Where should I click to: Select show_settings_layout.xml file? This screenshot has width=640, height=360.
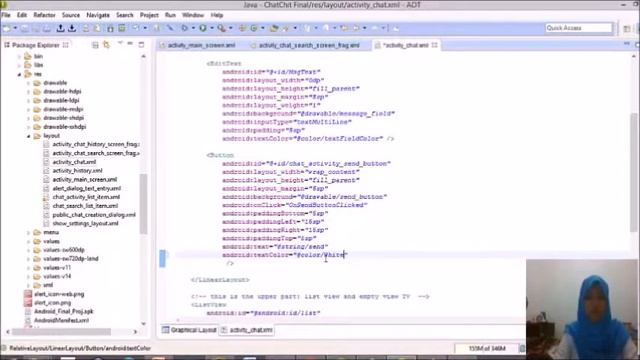85,224
